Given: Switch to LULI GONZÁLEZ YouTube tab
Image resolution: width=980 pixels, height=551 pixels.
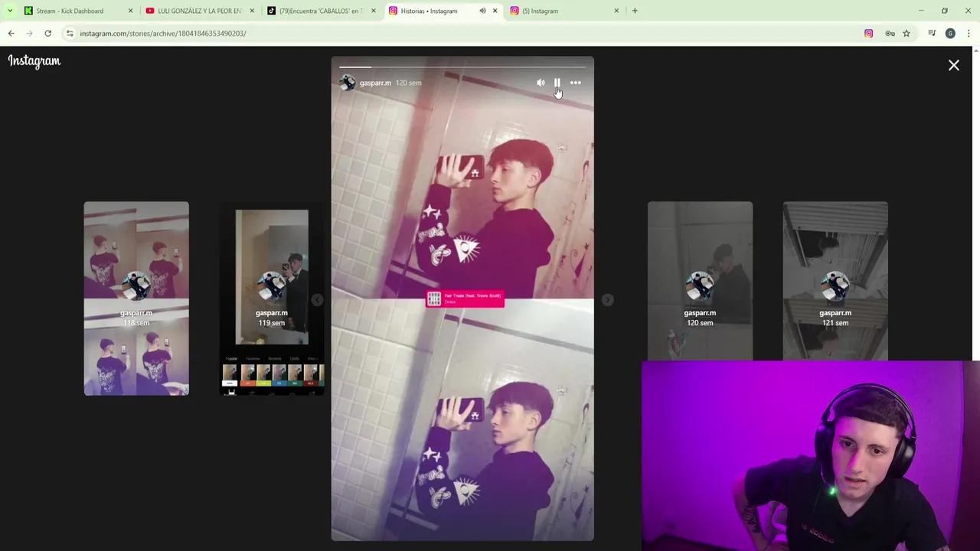Looking at the screenshot, I should 200,11.
